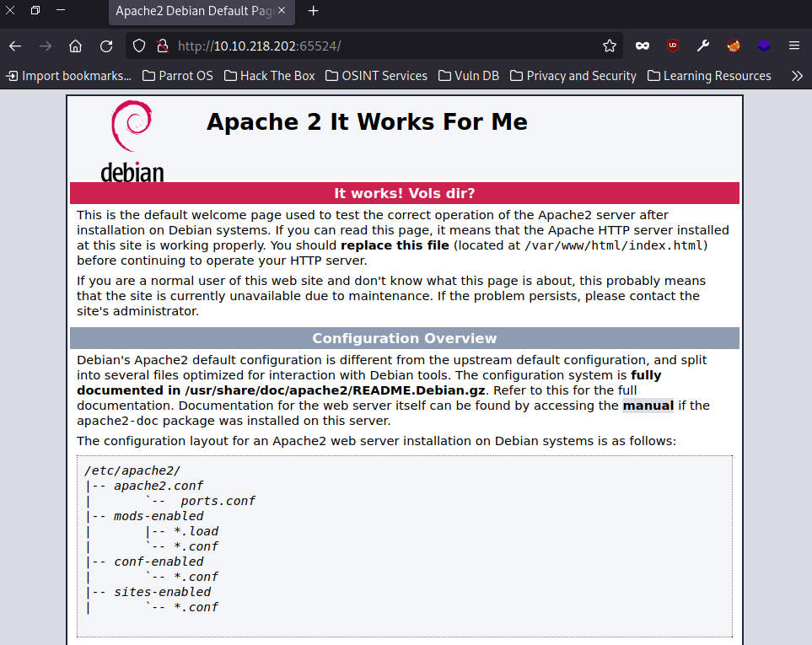This screenshot has width=812, height=645.
Task: Open the HackTools wrench extension
Action: tap(702, 46)
